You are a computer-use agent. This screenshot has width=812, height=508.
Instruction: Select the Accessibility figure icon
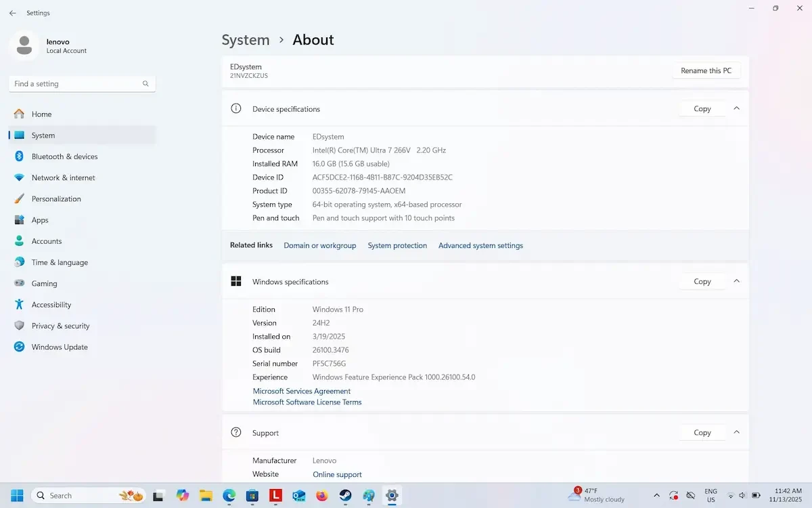[x=19, y=305]
